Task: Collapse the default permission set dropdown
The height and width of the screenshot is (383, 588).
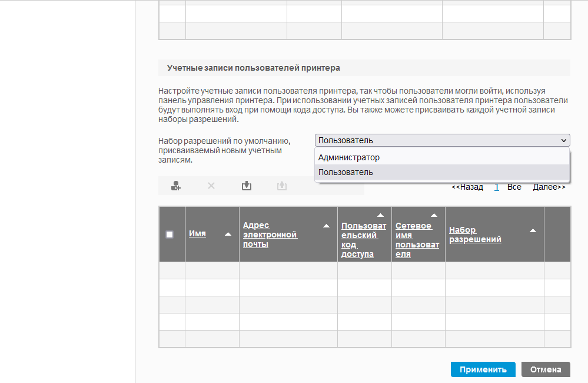Action: (x=442, y=140)
